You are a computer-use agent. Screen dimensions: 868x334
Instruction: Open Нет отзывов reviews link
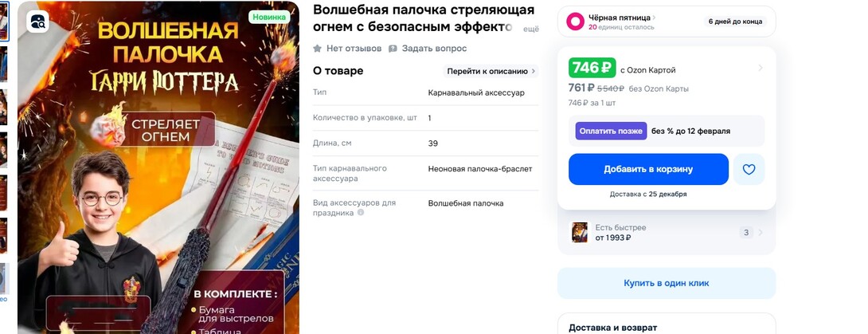click(354, 49)
